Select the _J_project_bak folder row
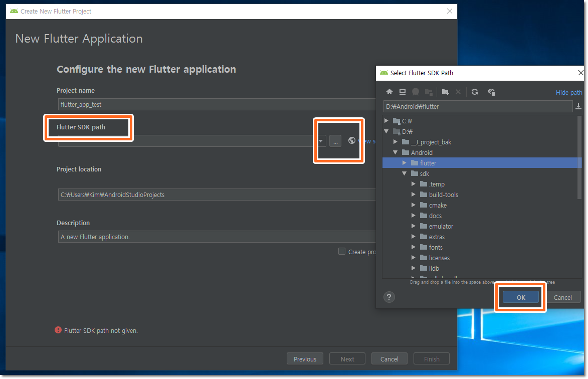The image size is (588, 379). [480, 142]
